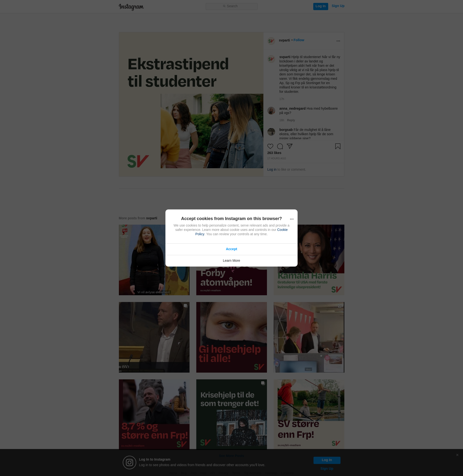Click the Instagram logo in header
This screenshot has width=463, height=476.
pos(131,7)
